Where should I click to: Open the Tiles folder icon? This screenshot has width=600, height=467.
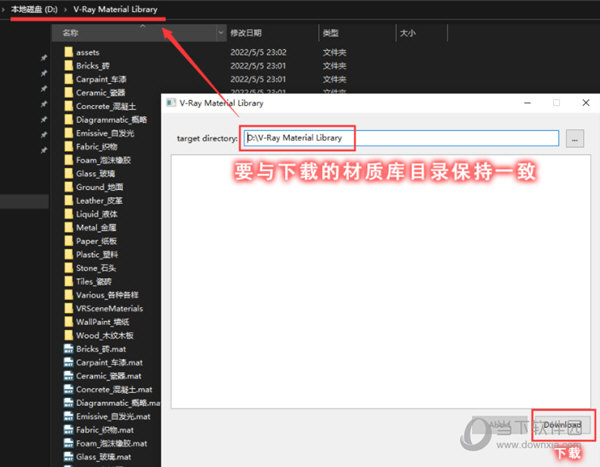pos(68,281)
